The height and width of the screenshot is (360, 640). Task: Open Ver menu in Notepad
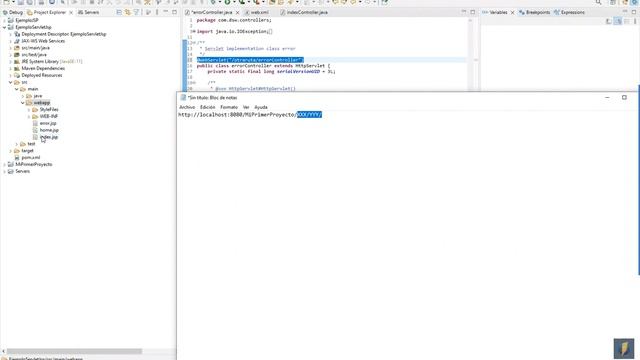[x=246, y=107]
